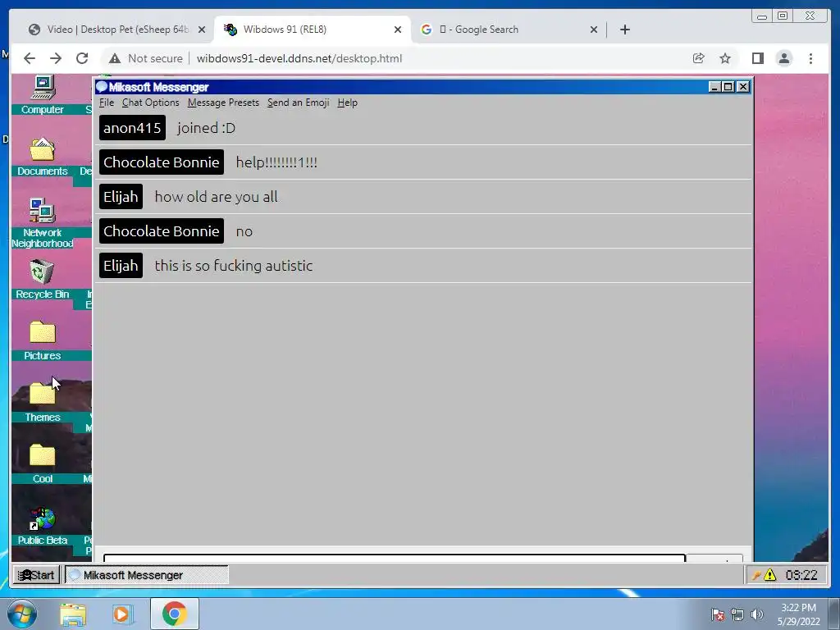840x630 pixels.
Task: Open the Computer desktop icon
Action: click(43, 95)
